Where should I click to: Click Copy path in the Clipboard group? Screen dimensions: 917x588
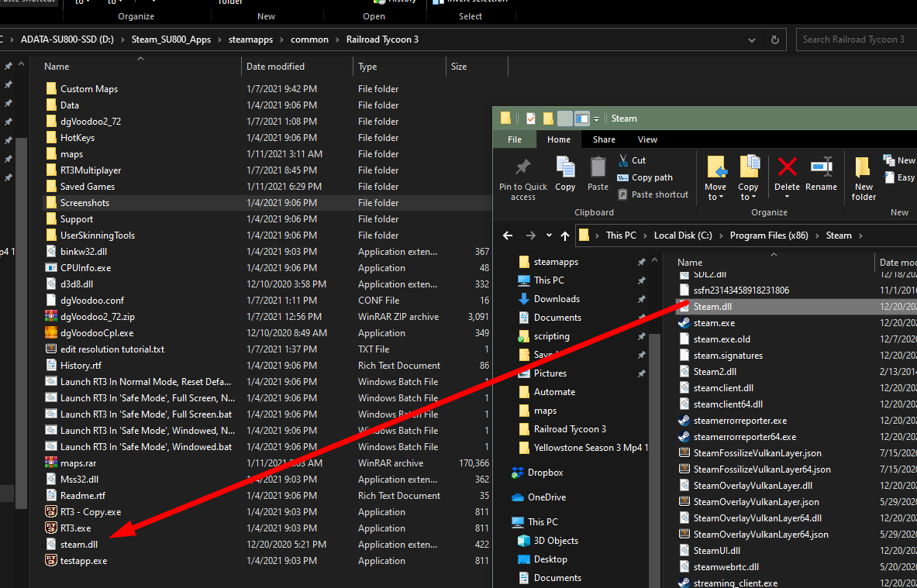[x=645, y=177]
